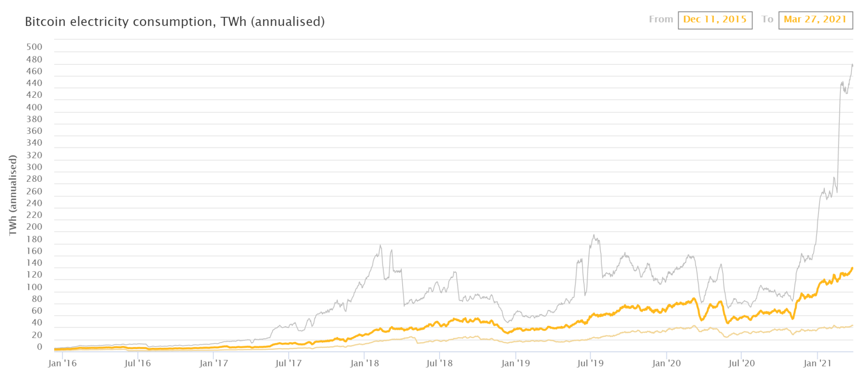
Task: Open the To date field Mar 27, 2021
Action: tap(815, 20)
